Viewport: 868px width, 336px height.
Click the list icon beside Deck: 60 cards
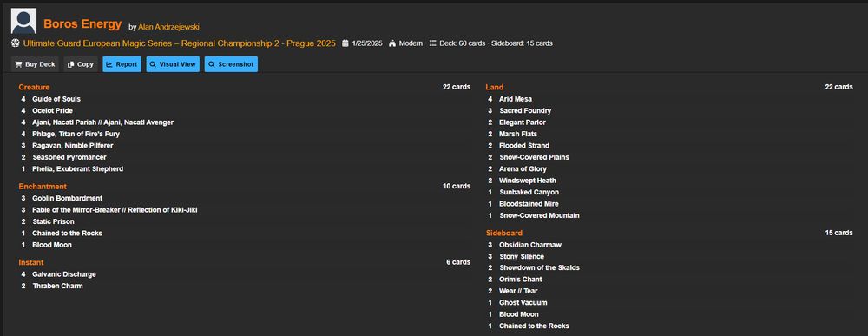click(x=433, y=43)
